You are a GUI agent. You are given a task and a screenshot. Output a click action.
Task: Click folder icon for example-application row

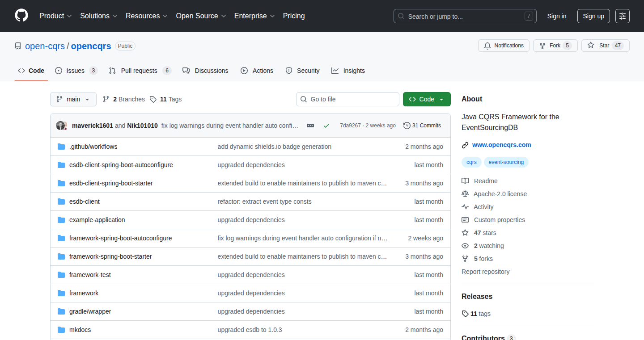[61, 220]
